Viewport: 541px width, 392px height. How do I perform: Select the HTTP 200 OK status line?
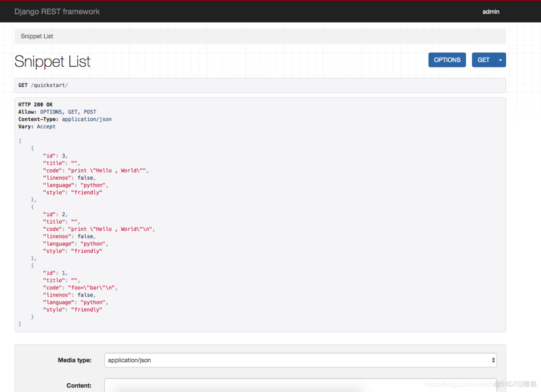(35, 104)
